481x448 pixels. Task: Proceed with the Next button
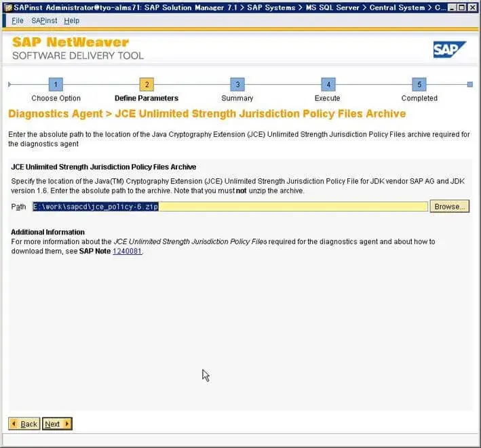point(57,424)
